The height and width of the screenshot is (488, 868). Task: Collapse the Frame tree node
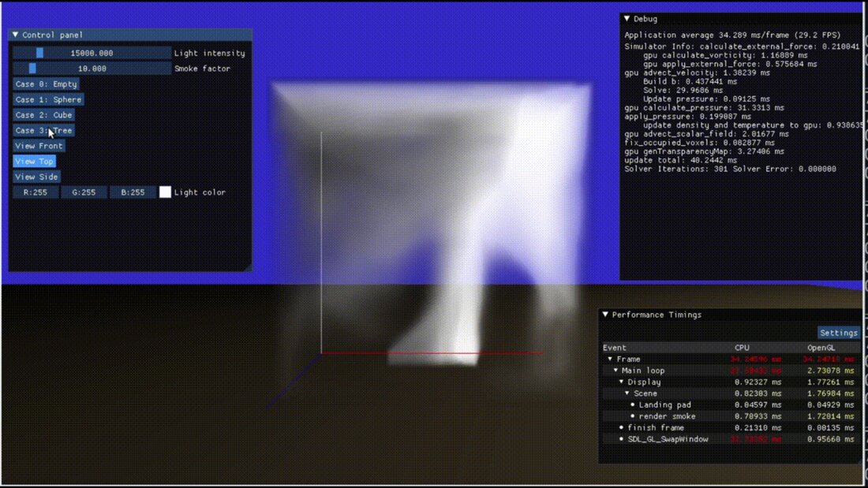pyautogui.click(x=610, y=359)
